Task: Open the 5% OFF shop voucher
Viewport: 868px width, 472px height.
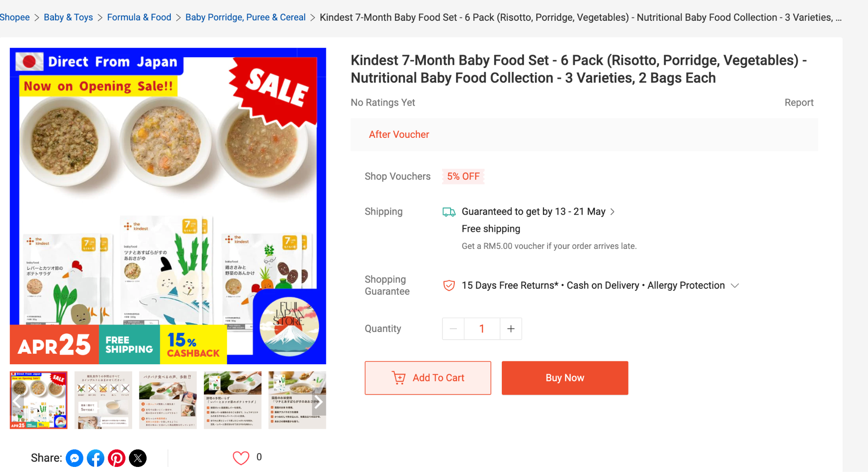Action: [463, 176]
